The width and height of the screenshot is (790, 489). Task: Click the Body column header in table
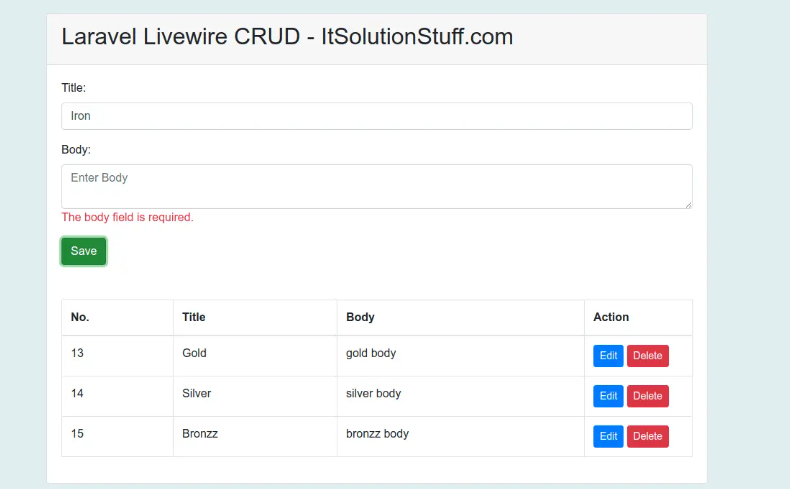click(x=360, y=317)
